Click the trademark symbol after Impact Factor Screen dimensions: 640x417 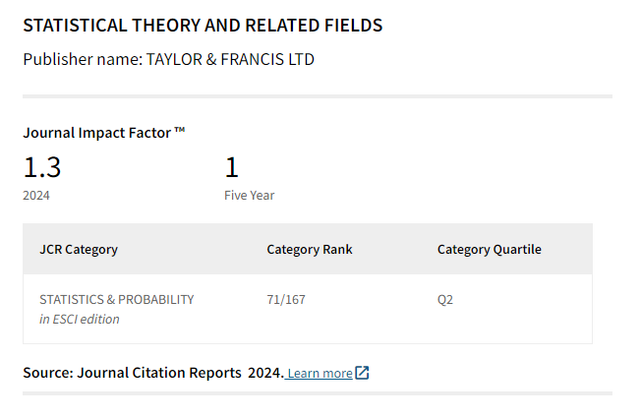(180, 130)
